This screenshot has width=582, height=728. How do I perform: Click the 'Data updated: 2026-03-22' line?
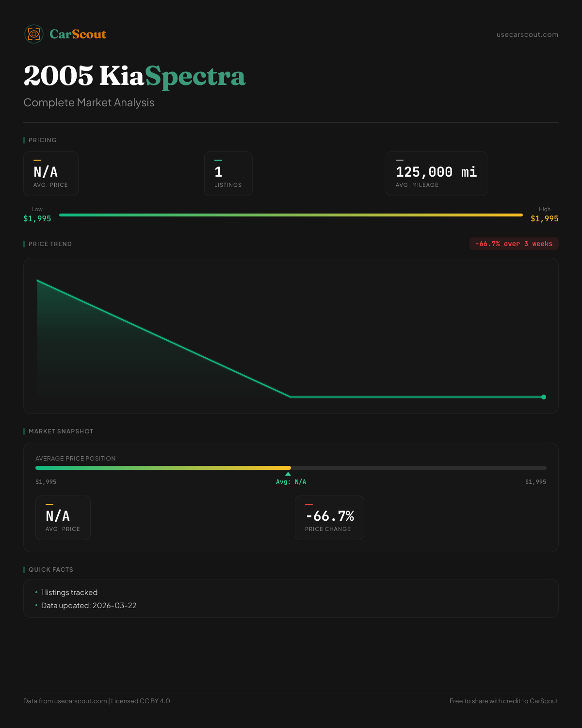coord(89,606)
